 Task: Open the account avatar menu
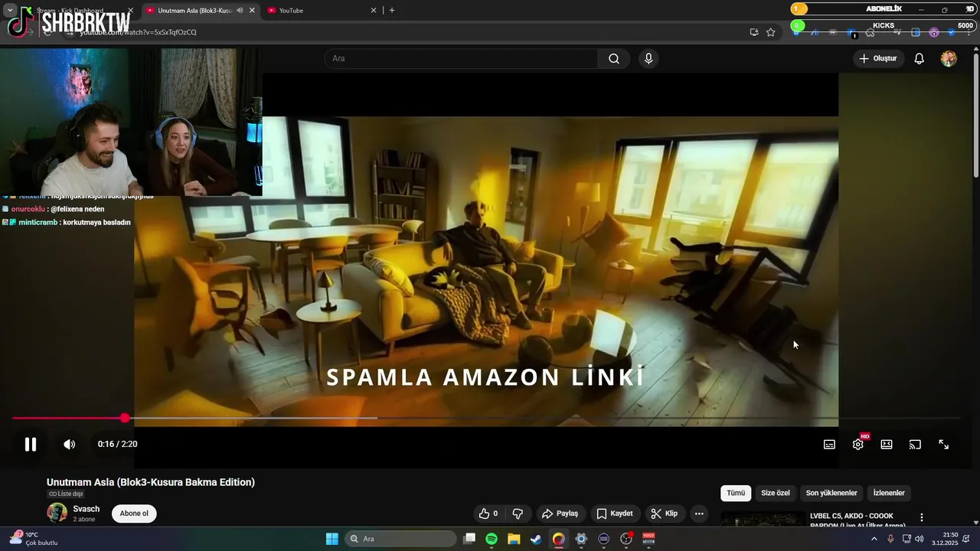(x=949, y=59)
